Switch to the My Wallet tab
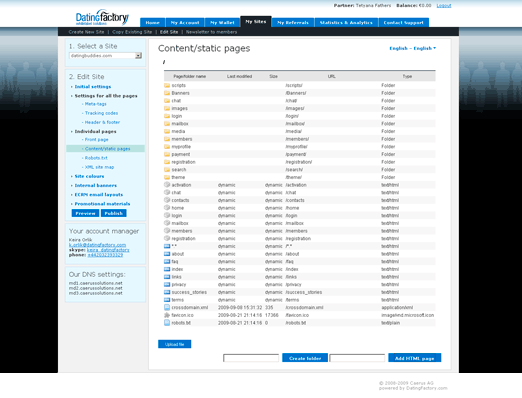The height and width of the screenshot is (398, 522). pos(222,23)
